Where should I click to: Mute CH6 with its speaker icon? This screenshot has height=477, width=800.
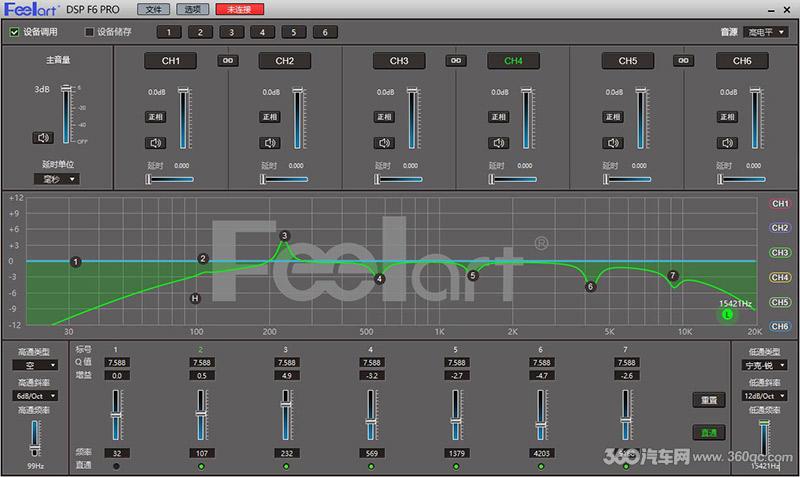point(727,143)
